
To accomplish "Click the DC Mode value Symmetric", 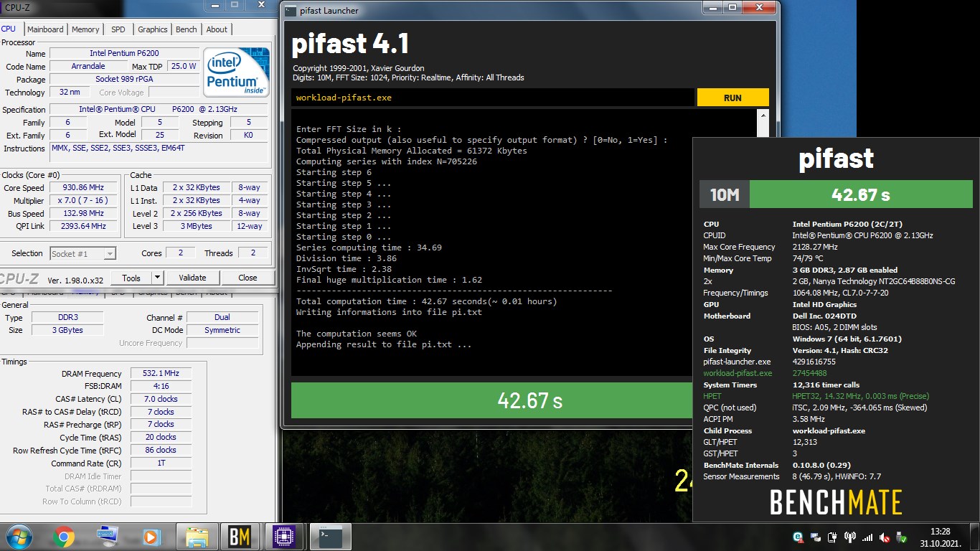I will [222, 330].
